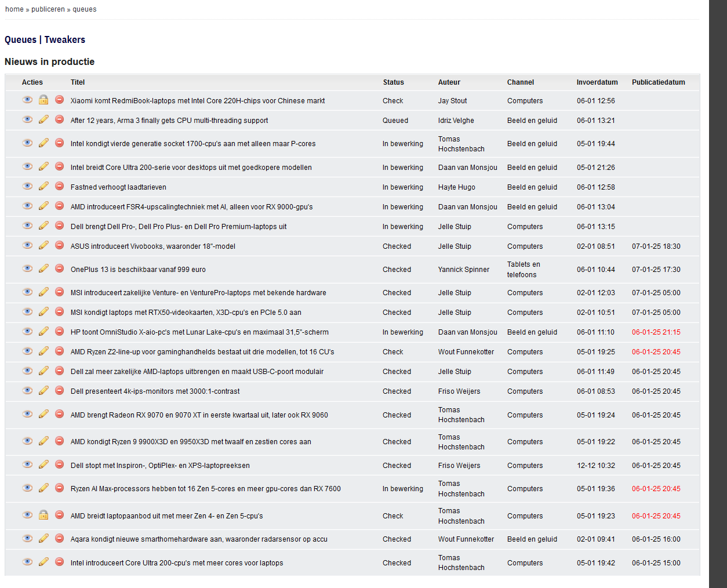Go to home in the breadcrumb
Image resolution: width=727 pixels, height=588 pixels.
14,9
